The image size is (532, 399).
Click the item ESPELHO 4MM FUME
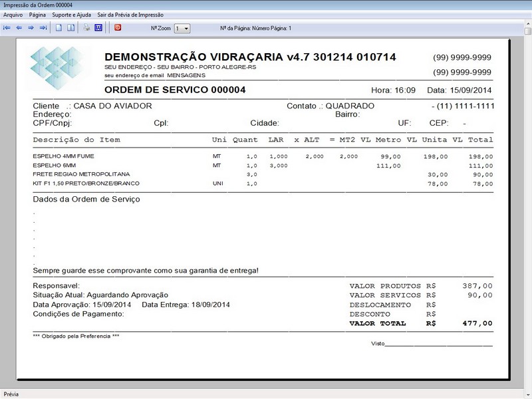pyautogui.click(x=63, y=156)
